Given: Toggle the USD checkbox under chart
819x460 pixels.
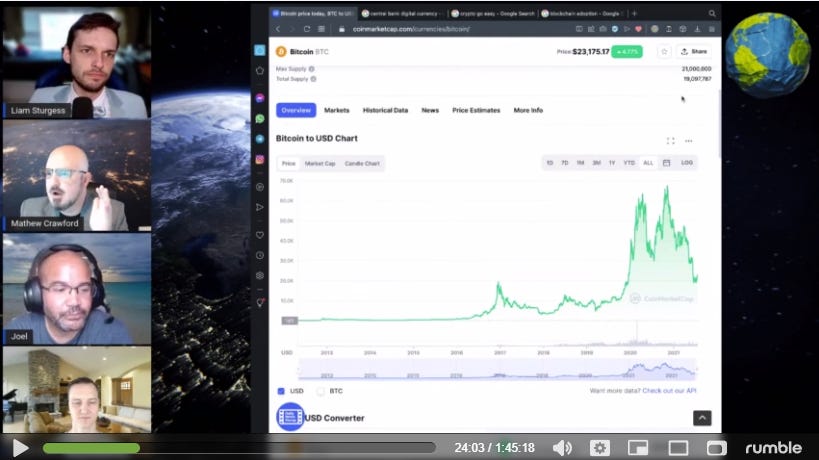Looking at the screenshot, I should click(281, 391).
